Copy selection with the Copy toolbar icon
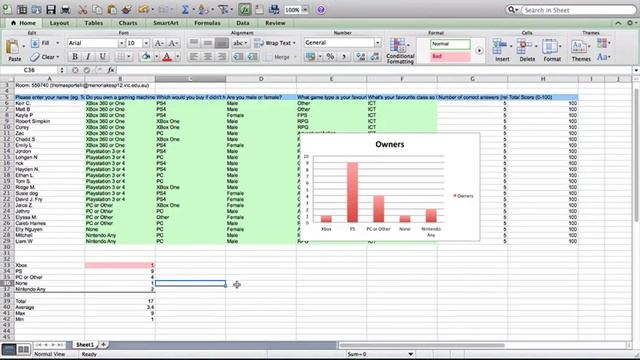The height and width of the screenshot is (360, 640). [97, 9]
